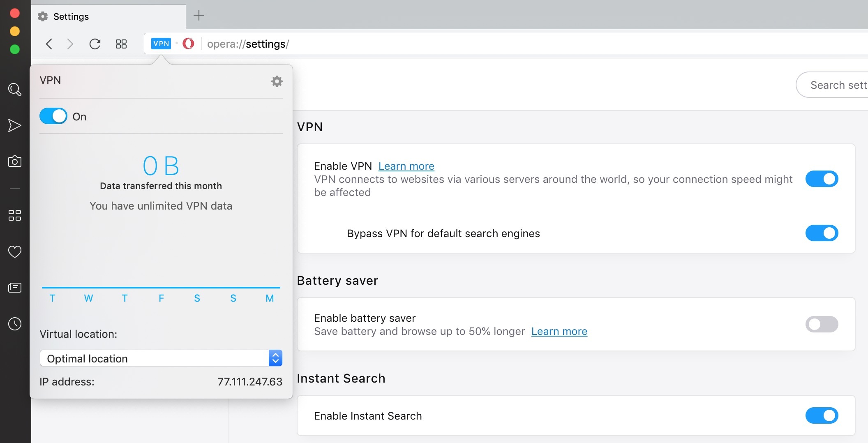This screenshot has height=443, width=868.
Task: Toggle Bypass VPN for default search engines
Action: [822, 233]
